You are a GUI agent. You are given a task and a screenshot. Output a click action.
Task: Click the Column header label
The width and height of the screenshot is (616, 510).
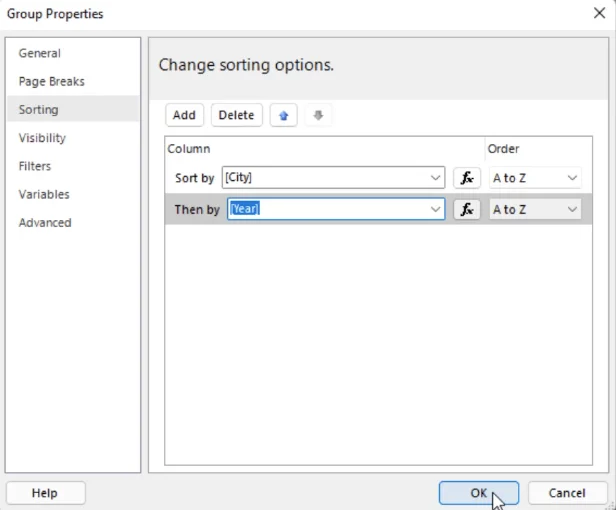tap(189, 149)
